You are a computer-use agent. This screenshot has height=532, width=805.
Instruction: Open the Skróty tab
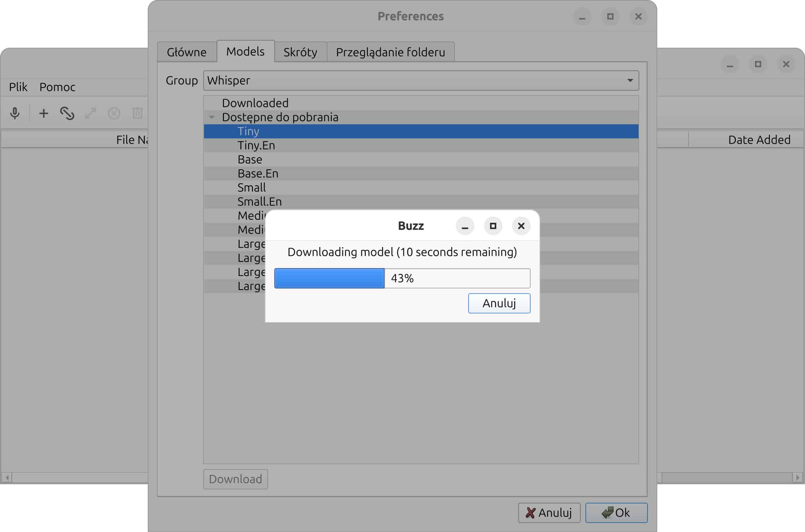pos(300,52)
